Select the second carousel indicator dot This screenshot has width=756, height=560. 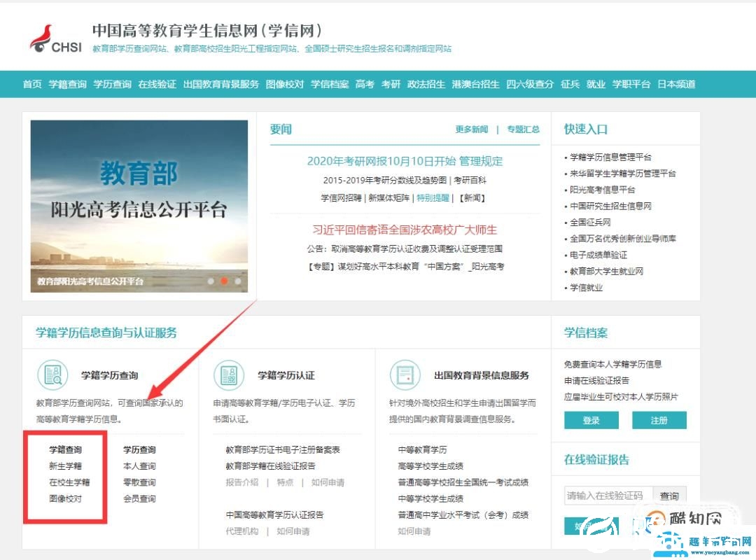pyautogui.click(x=224, y=281)
